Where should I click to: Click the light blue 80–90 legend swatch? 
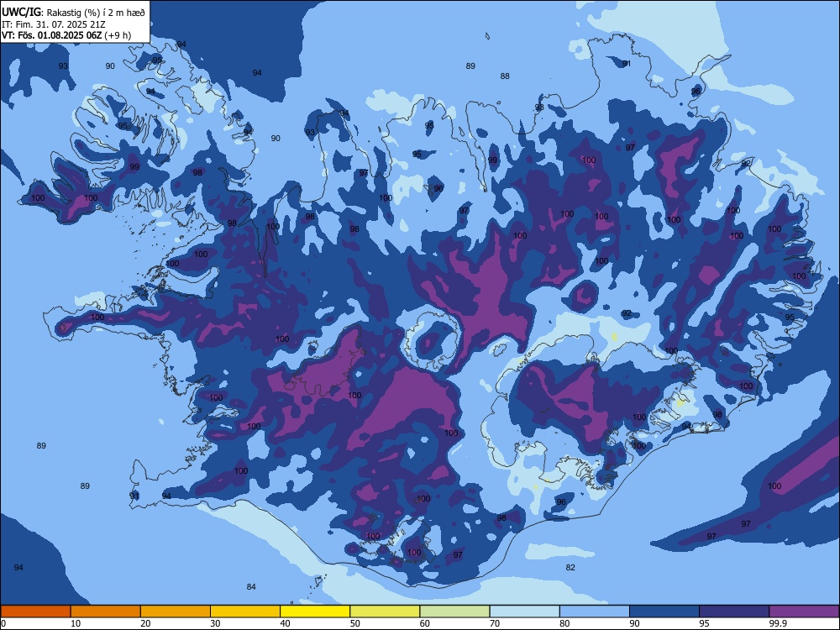[x=595, y=612]
